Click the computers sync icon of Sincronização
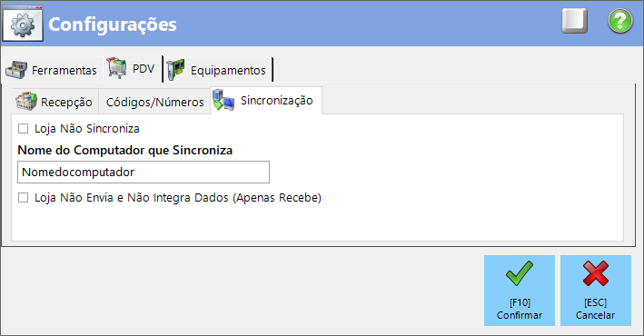The height and width of the screenshot is (336, 644). coord(223,100)
